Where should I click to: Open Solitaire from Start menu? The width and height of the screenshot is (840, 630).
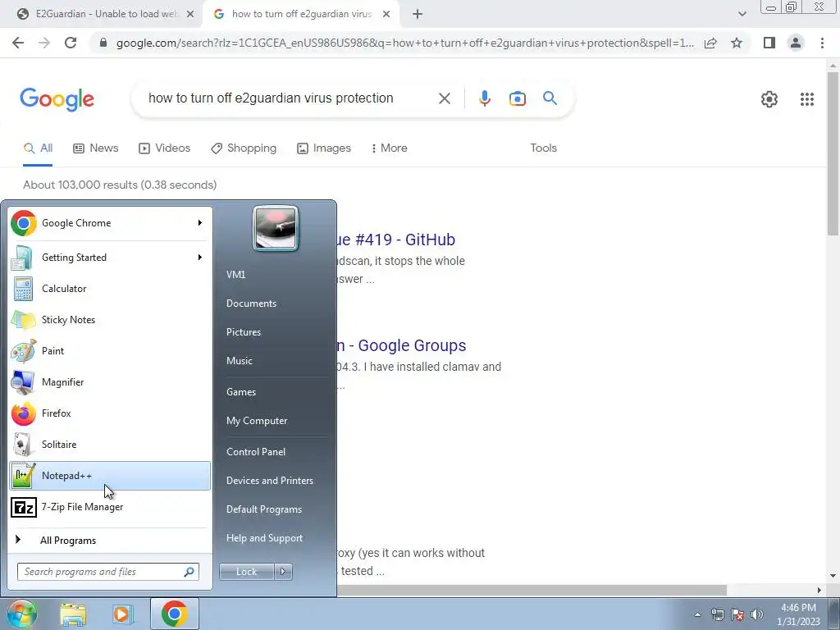110,444
